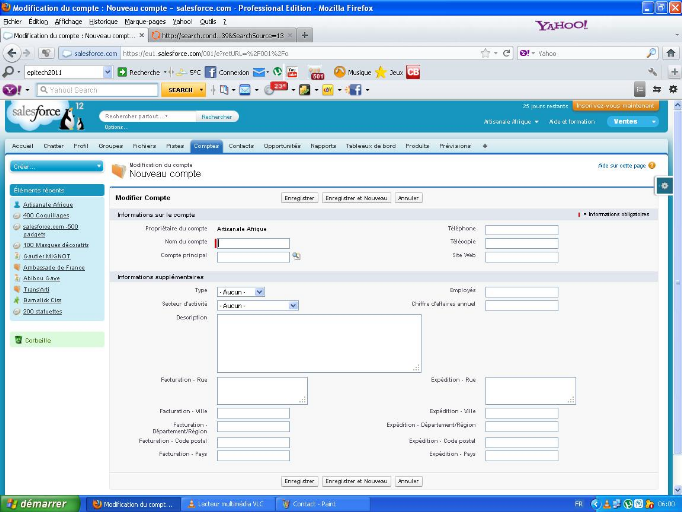Expand the Artisanale Afrique user menu
Viewport: 682px width, 512px height.
pyautogui.click(x=511, y=122)
